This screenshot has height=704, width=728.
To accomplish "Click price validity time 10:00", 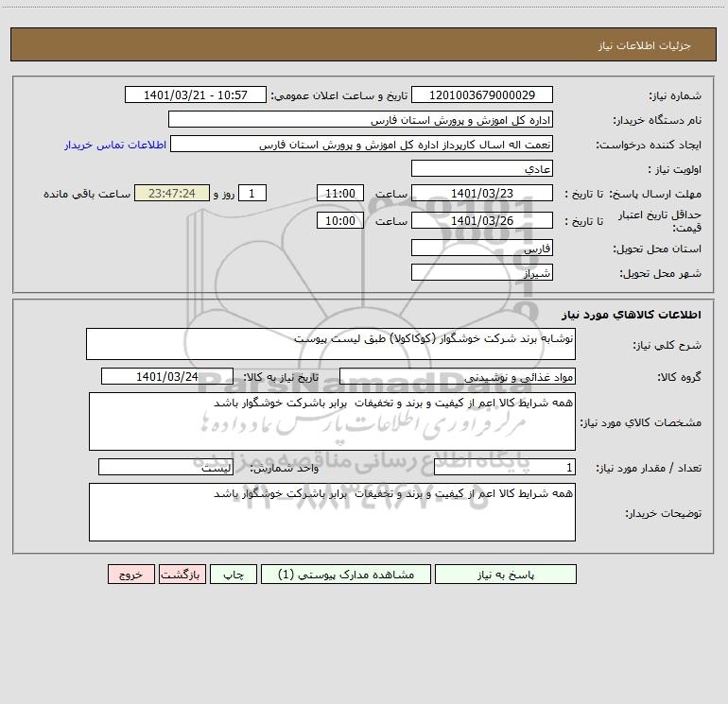I will click(x=339, y=220).
